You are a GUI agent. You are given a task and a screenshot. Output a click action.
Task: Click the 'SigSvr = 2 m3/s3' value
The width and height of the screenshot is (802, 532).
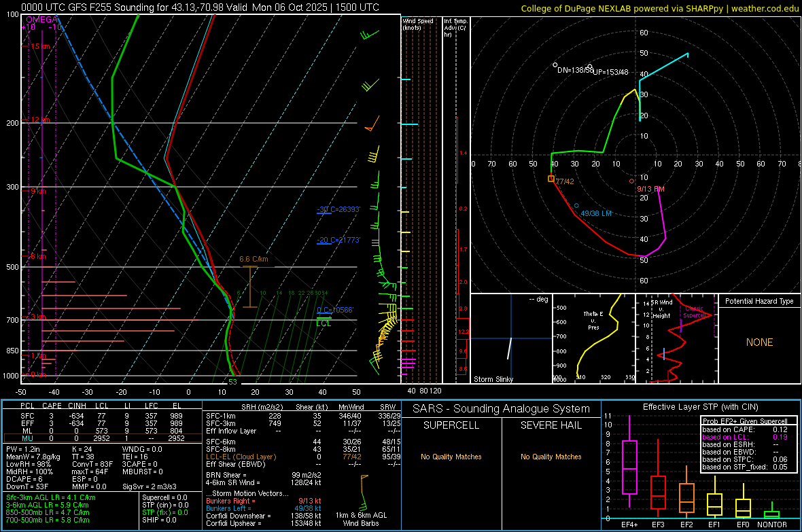pyautogui.click(x=150, y=486)
